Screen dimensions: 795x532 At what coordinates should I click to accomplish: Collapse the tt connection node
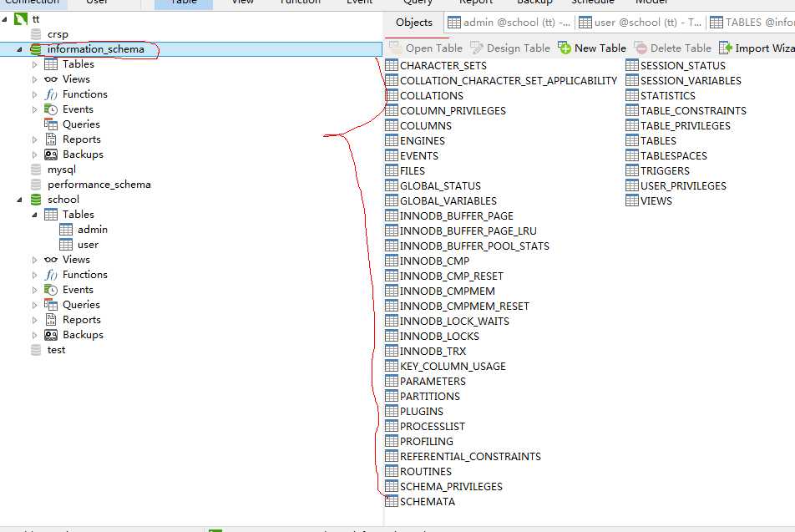point(4,19)
